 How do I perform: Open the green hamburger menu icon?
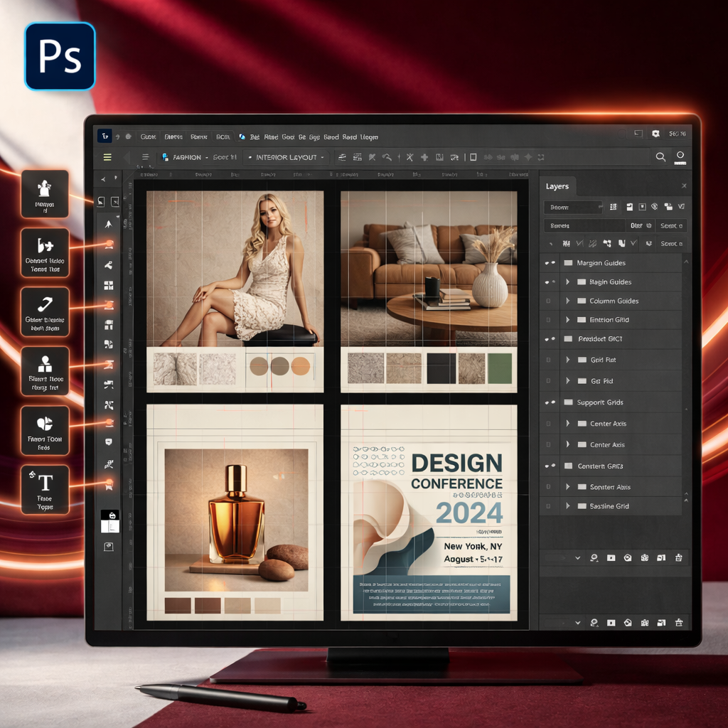pos(107,157)
